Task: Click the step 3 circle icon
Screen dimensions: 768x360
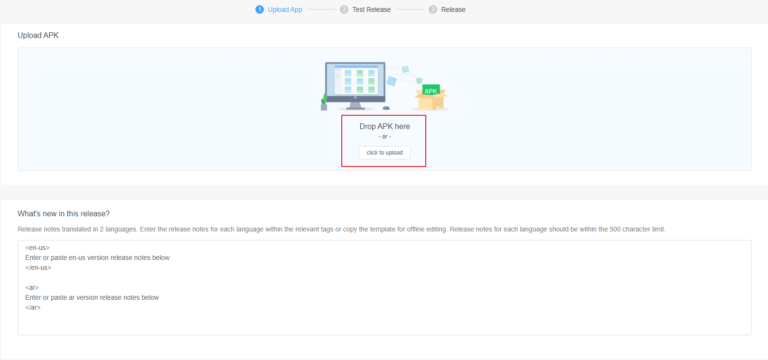Action: coord(432,9)
